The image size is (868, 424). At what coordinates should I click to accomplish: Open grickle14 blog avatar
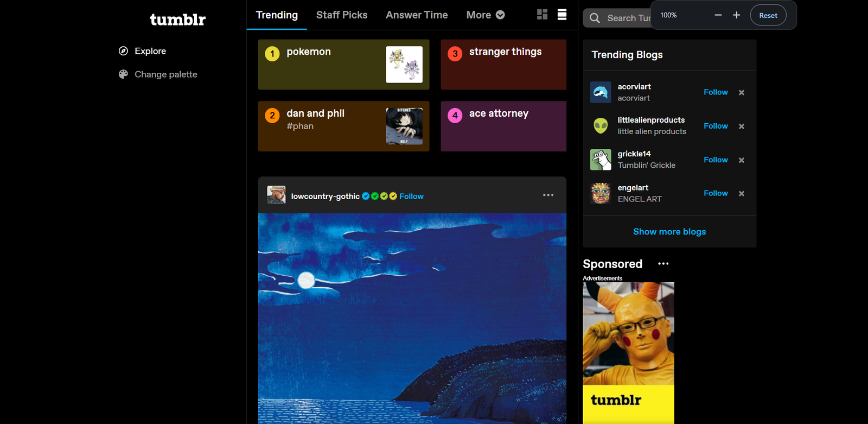tap(601, 160)
